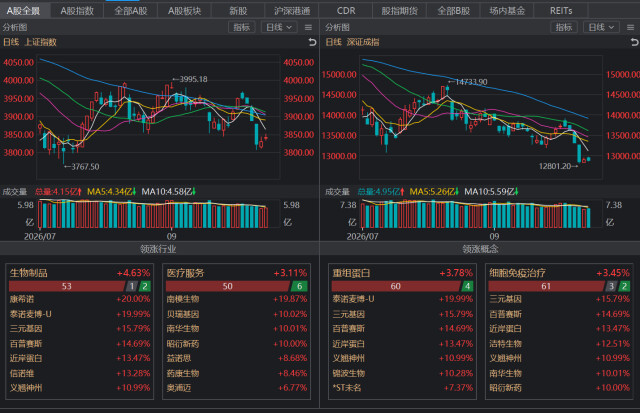Viewport: 640px width, 413px height.
Task: Open hamburger menu of 深证成指 chart panel
Action: click(631, 27)
